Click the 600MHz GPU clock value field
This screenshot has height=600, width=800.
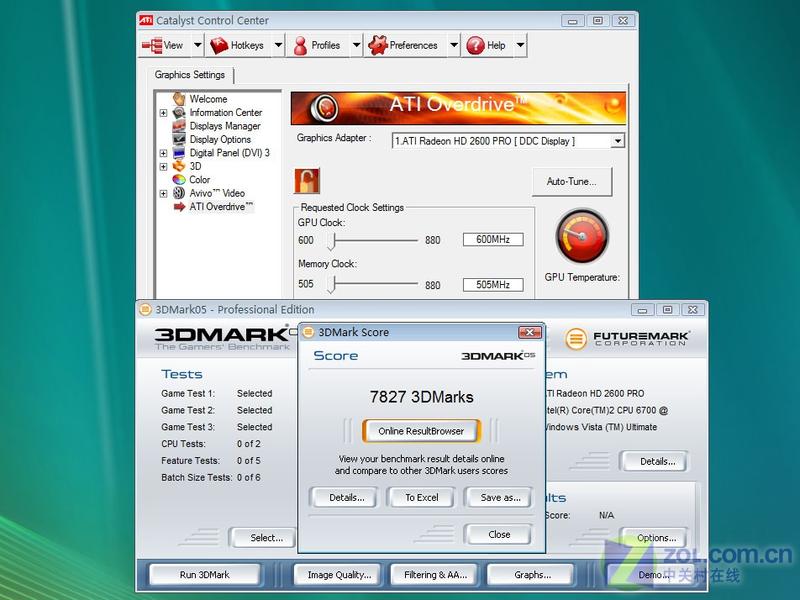[493, 239]
